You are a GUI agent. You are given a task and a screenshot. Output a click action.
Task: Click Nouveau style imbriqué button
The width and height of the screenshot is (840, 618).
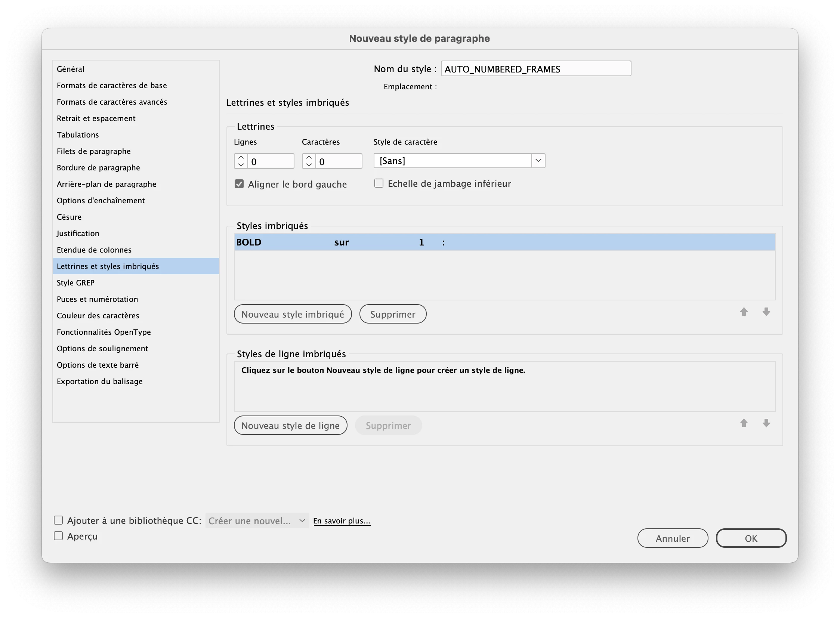tap(293, 314)
